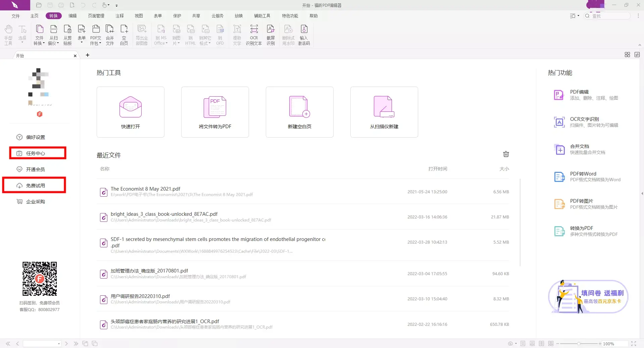644x348 pixels.
Task: Toggle single page view in status bar
Action: pos(523,344)
